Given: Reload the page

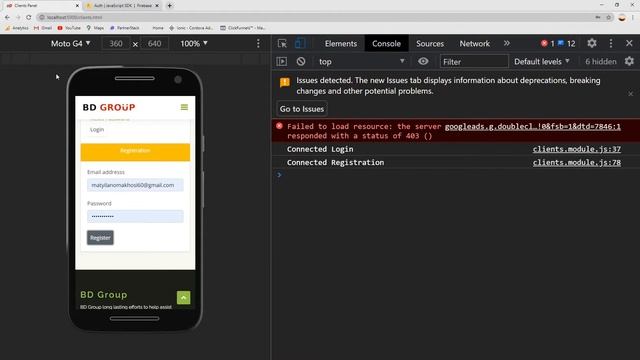Looking at the screenshot, I should (29, 17).
